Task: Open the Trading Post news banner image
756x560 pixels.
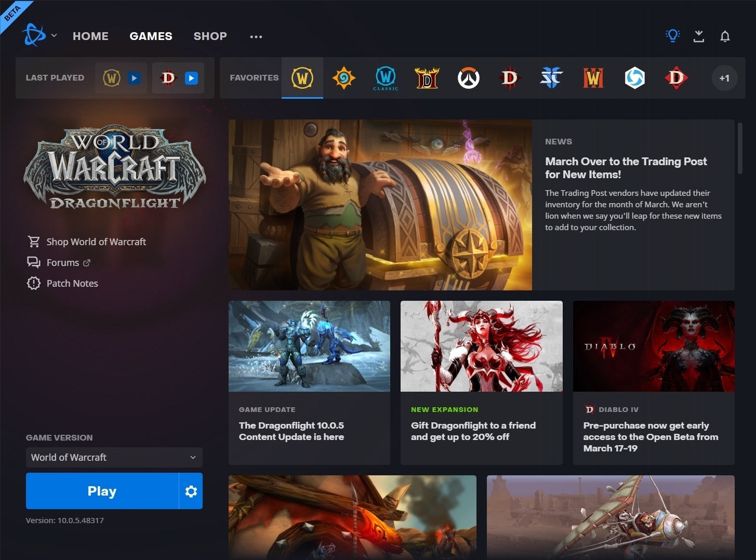Action: (x=380, y=205)
